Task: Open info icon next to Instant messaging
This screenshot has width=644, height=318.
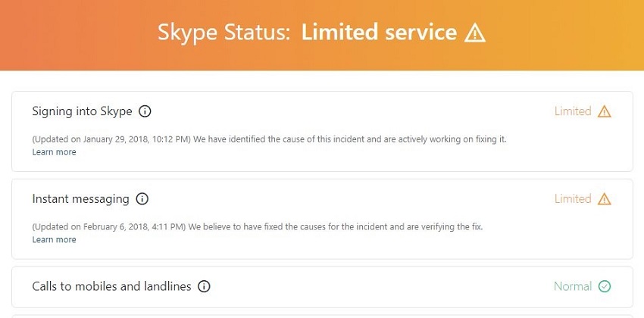Action: point(142,199)
